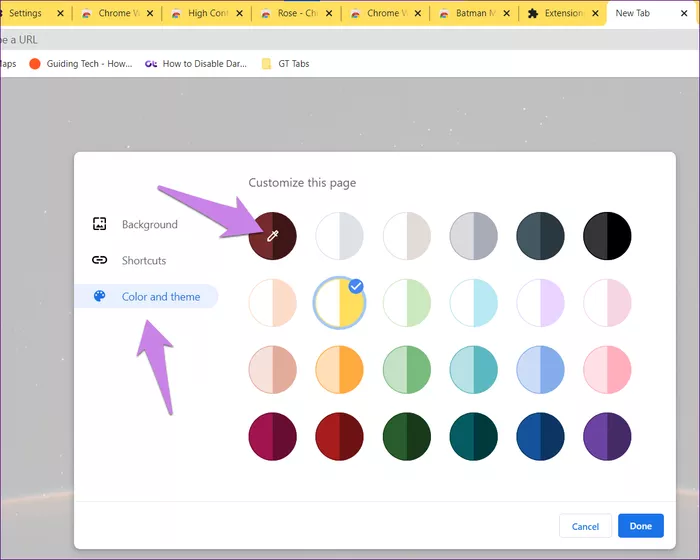The height and width of the screenshot is (560, 700).
Task: Open the GT Tabs bookmark folder
Action: tap(286, 64)
